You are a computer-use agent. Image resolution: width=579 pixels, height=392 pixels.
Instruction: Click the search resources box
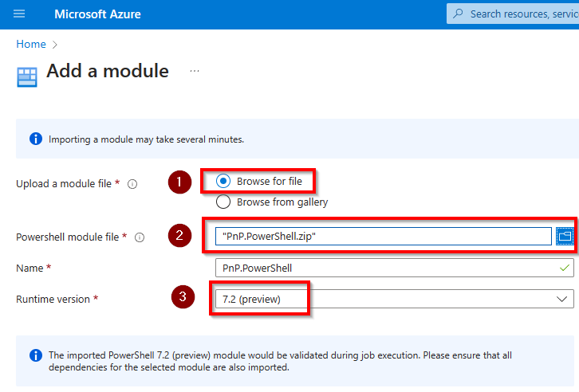pos(513,14)
